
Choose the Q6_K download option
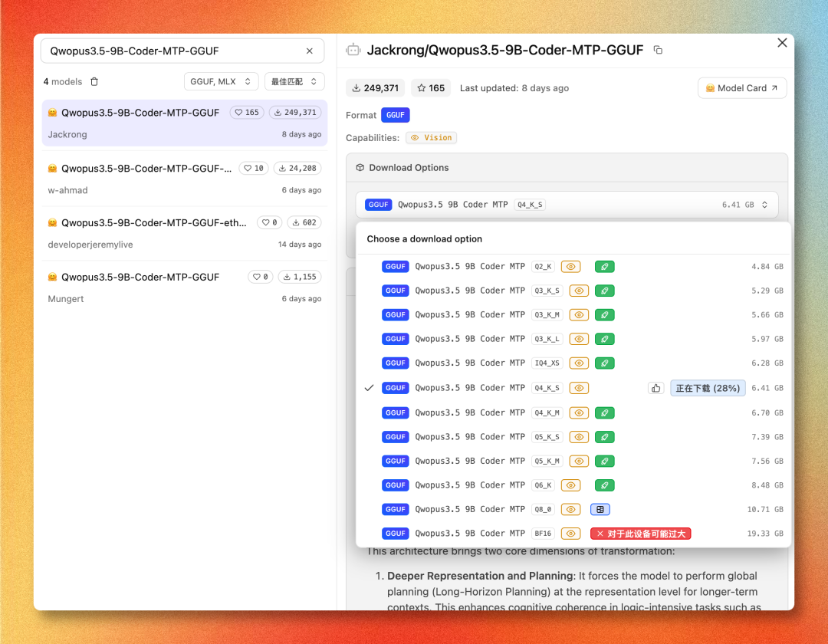[x=574, y=485]
